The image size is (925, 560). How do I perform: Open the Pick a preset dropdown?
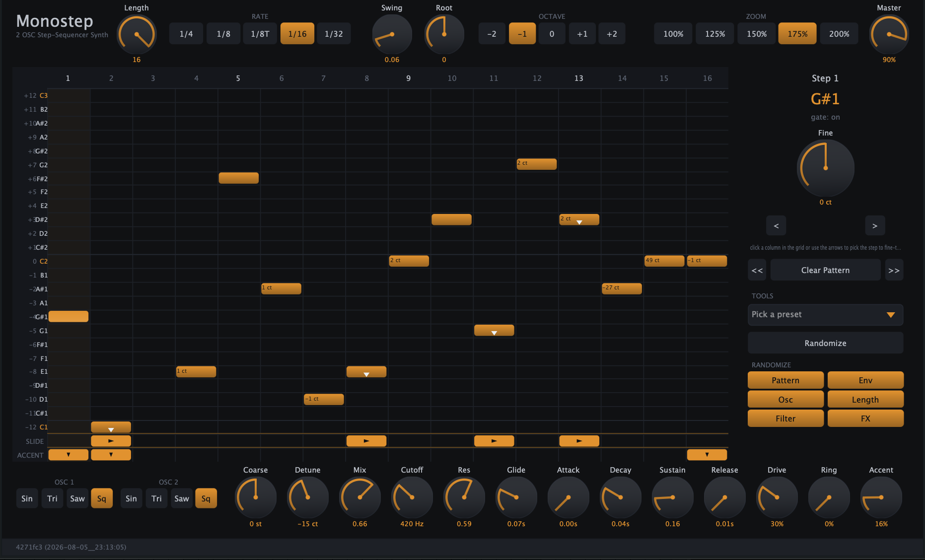click(x=825, y=315)
